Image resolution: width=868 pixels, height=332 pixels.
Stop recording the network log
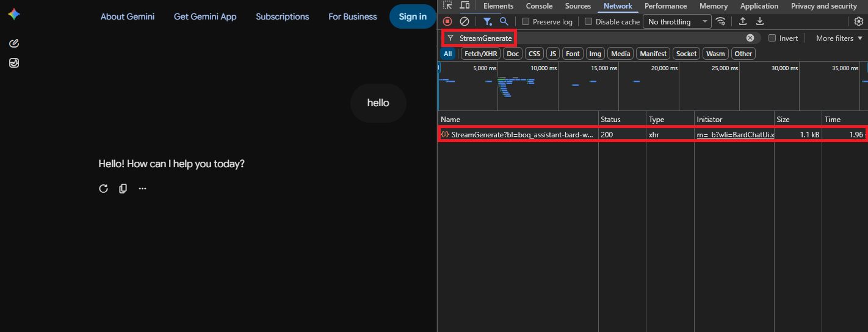click(447, 21)
